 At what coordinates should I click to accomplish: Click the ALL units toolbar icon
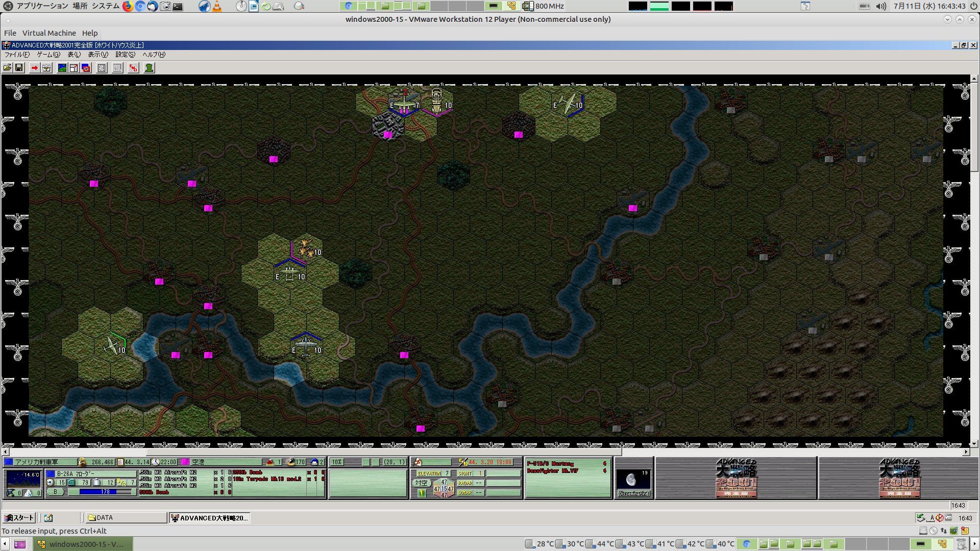(117, 68)
